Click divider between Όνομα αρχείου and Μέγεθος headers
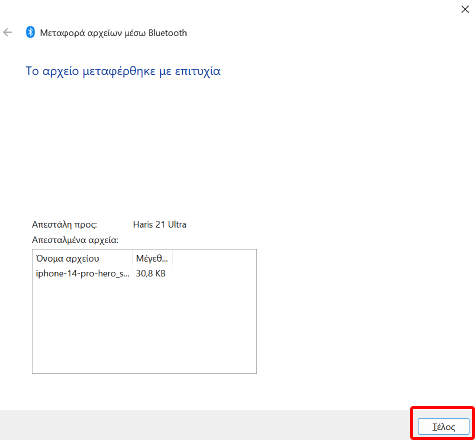 132,258
